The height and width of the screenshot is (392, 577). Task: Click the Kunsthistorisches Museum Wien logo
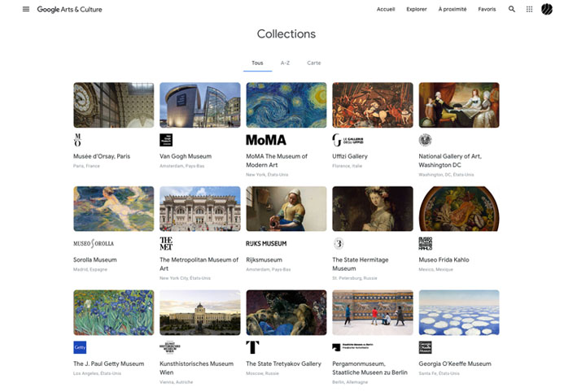169,347
